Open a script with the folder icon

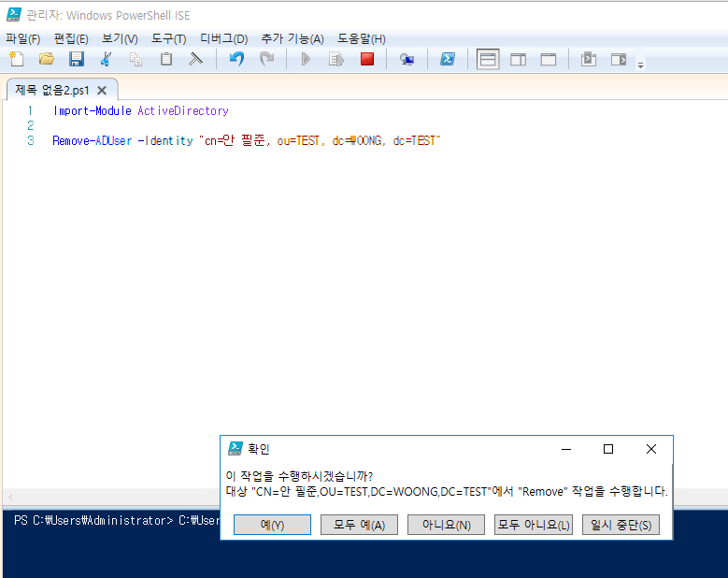click(47, 59)
